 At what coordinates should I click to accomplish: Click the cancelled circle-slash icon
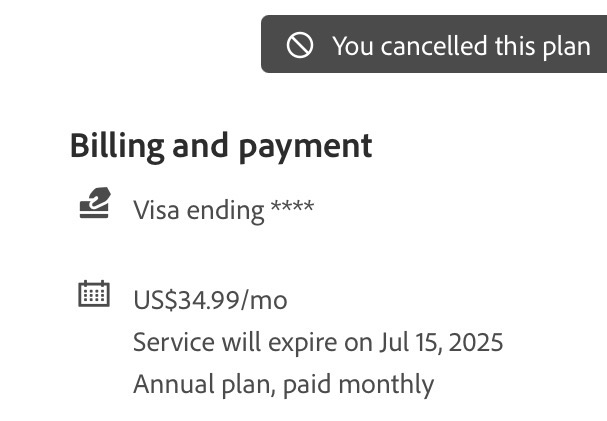click(300, 45)
